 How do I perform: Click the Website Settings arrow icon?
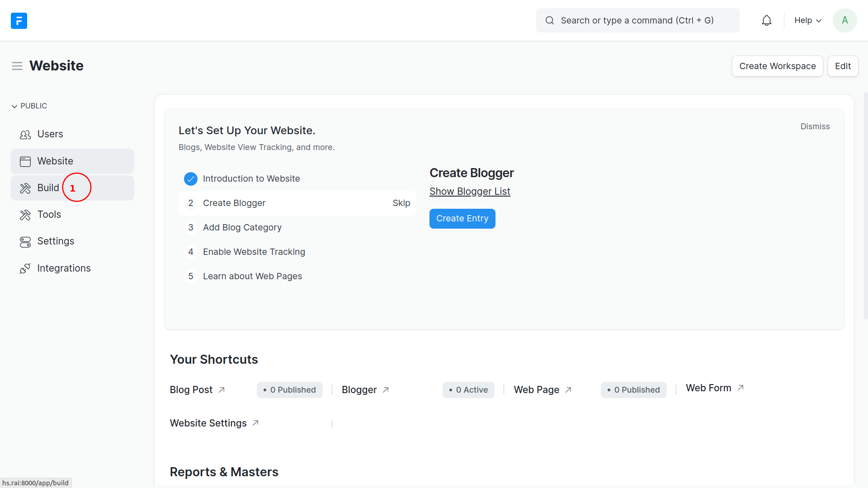[x=255, y=423]
